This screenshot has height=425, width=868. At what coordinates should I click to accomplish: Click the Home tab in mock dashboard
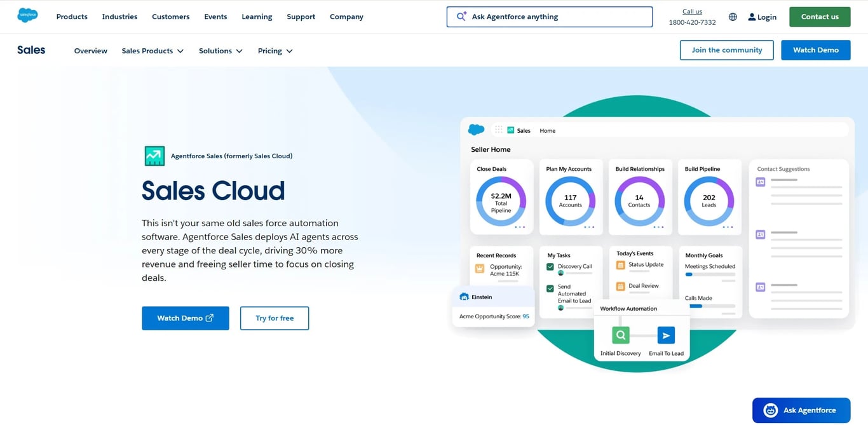(x=547, y=130)
